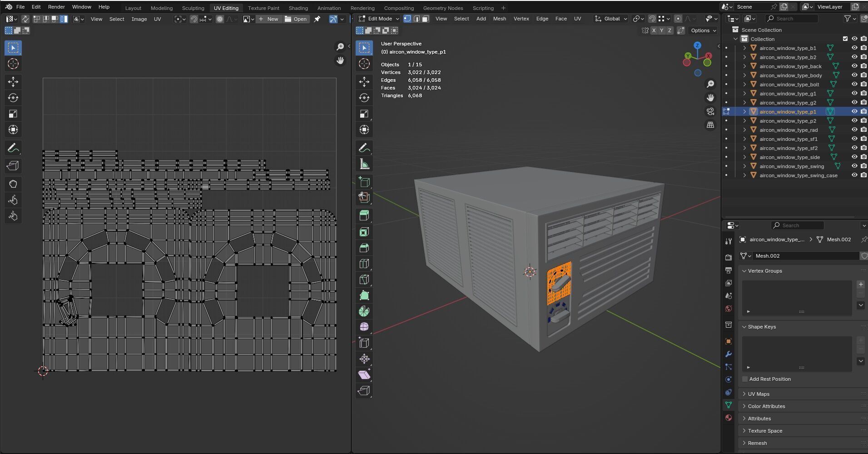Viewport: 868px width, 454px height.
Task: Click the properties editor Search field
Action: (797, 225)
